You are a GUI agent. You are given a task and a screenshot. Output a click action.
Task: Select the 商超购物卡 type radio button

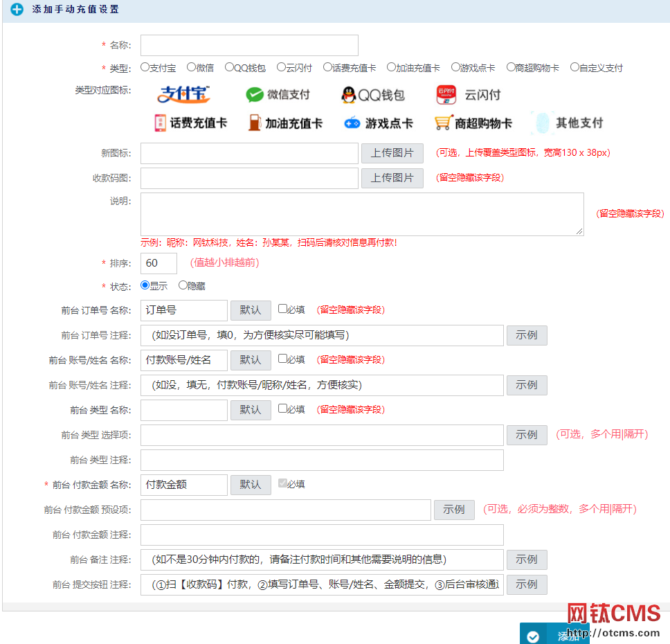point(511,67)
